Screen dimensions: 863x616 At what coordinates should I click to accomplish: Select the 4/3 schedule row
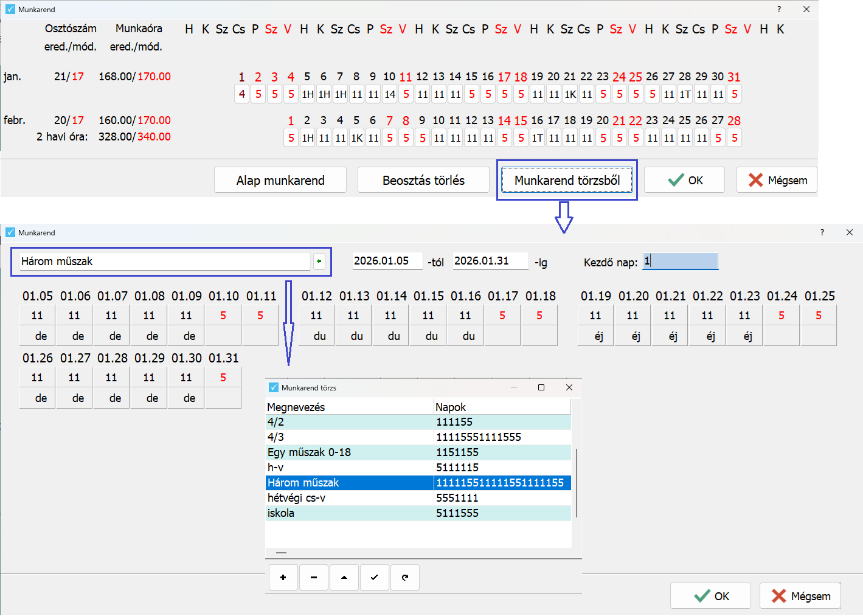click(350, 437)
